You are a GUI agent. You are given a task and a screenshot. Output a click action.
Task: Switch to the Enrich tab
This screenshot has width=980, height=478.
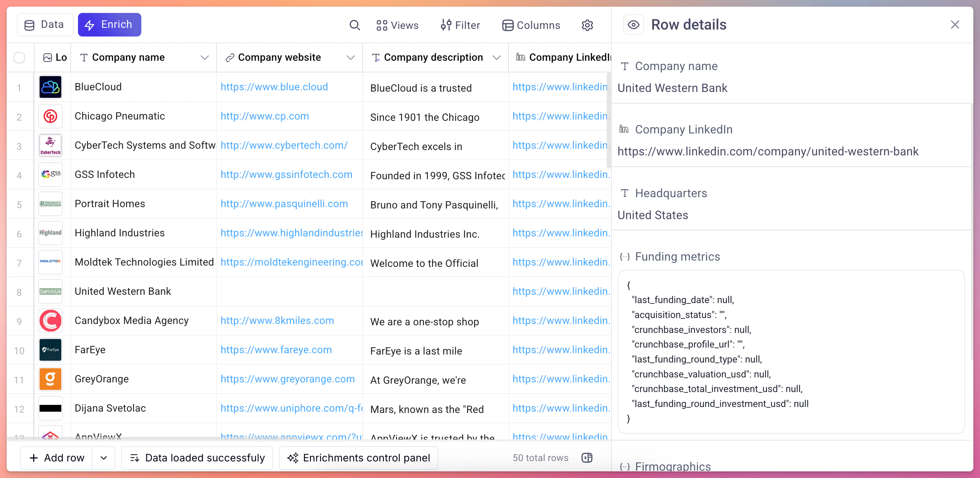109,25
